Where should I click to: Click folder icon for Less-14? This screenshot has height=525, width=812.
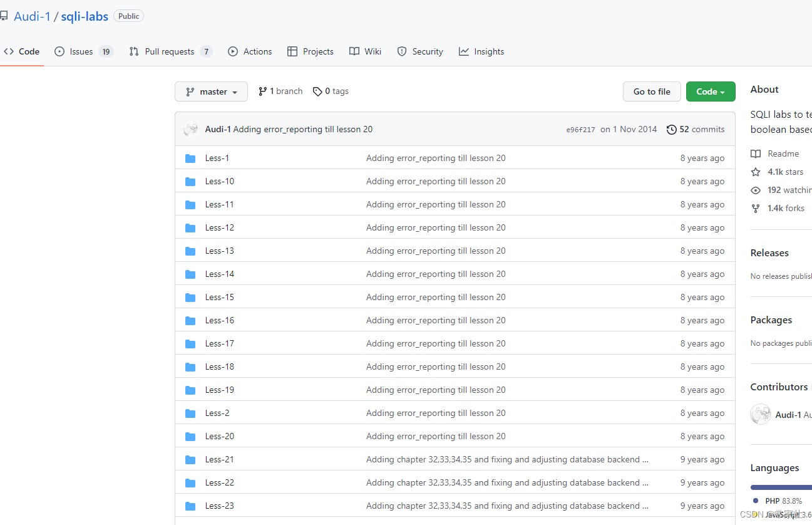click(190, 274)
